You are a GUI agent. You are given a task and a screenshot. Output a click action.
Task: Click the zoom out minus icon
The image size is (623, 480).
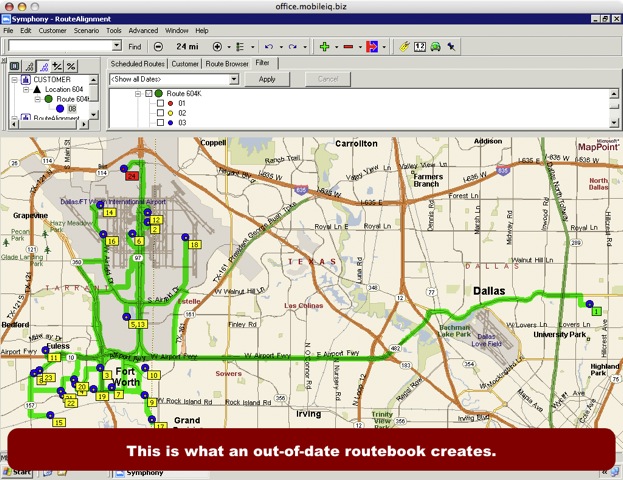159,46
